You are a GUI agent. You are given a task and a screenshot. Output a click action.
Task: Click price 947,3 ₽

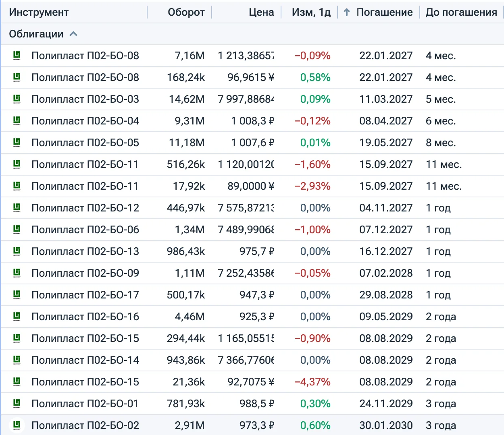coord(257,295)
